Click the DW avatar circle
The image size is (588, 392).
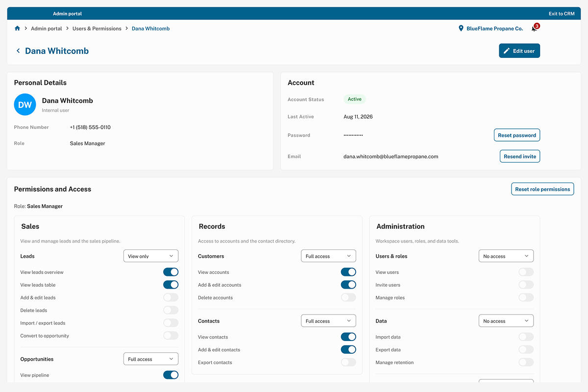[25, 104]
